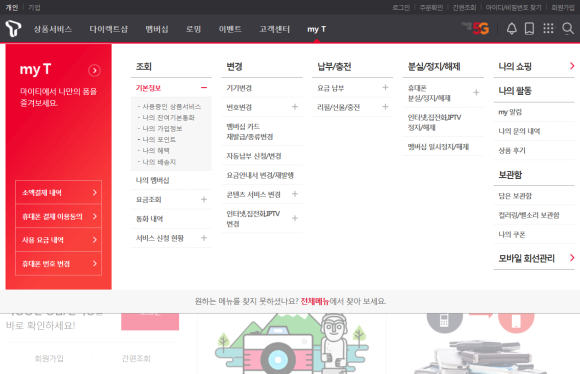The width and height of the screenshot is (580, 374).
Task: Expand the 번호변경 section
Action: click(x=295, y=107)
